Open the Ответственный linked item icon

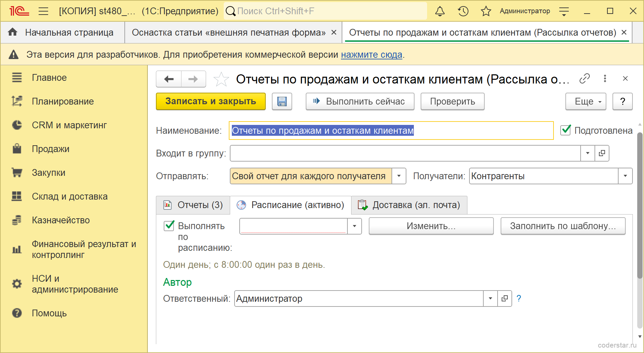point(505,298)
